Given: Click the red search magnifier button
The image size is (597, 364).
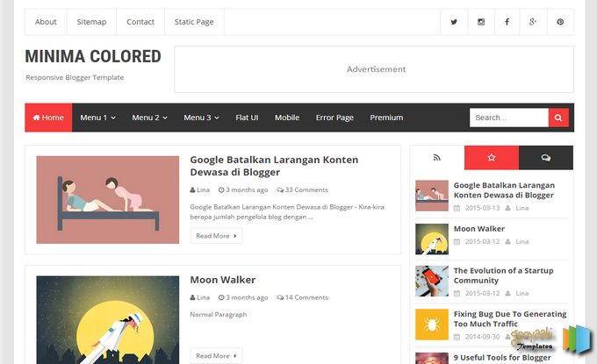Looking at the screenshot, I should tap(558, 118).
